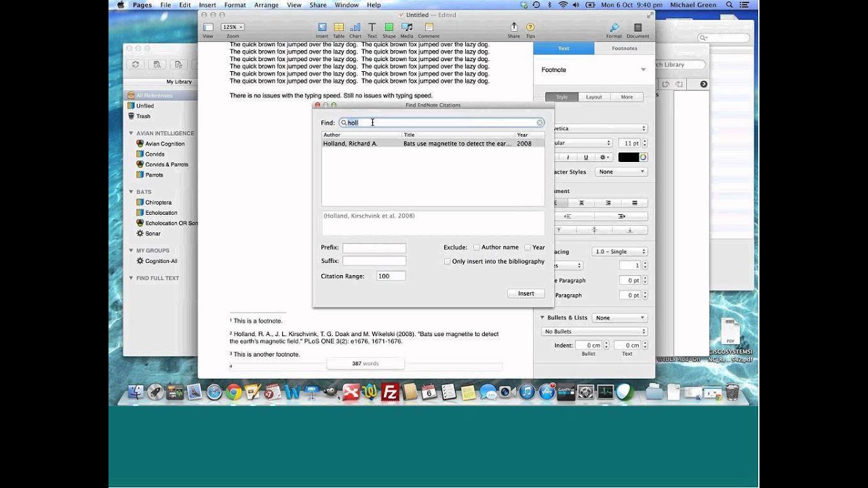
Task: Collapse the BATS group in EndNote
Action: [131, 192]
